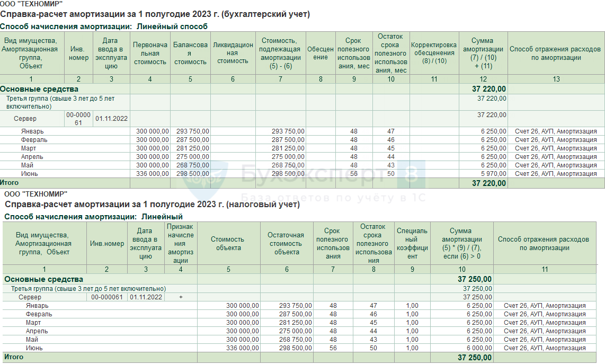This screenshot has height=364, width=605.
Task: Select the tax report title (налоговый учет)
Action: pos(152,204)
